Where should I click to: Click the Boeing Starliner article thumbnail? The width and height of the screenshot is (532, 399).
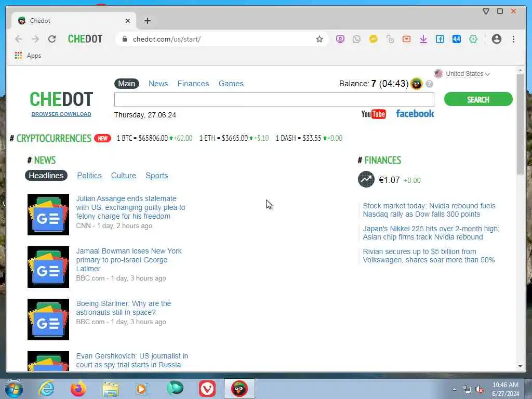[x=48, y=320]
